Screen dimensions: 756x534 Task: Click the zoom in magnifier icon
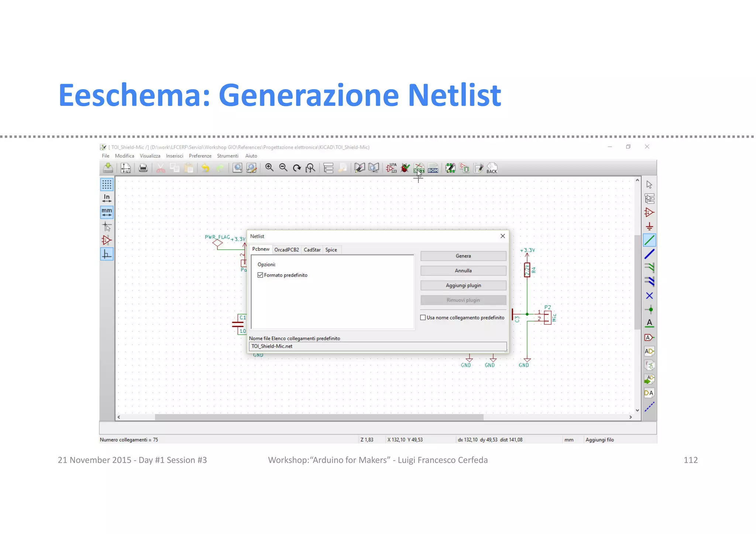pos(269,168)
